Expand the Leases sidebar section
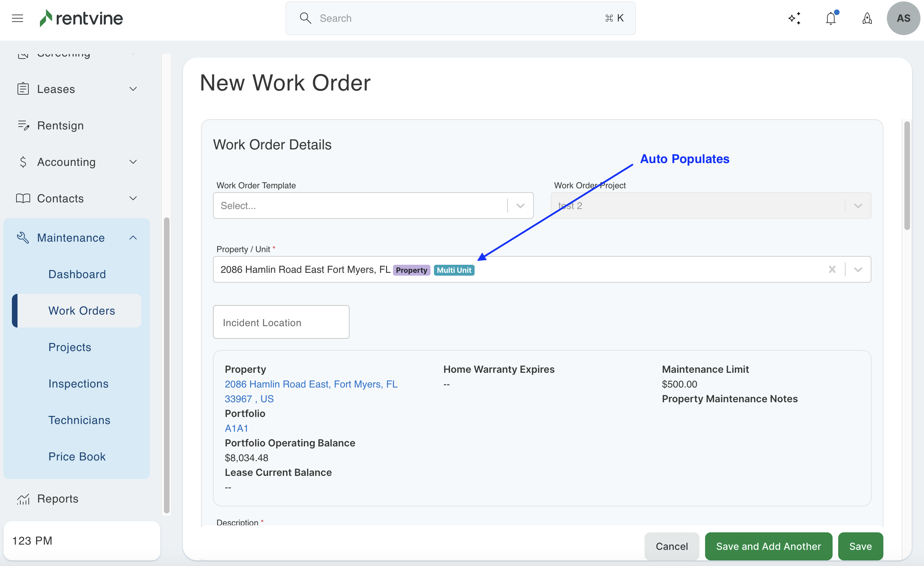924x566 pixels. tap(133, 89)
